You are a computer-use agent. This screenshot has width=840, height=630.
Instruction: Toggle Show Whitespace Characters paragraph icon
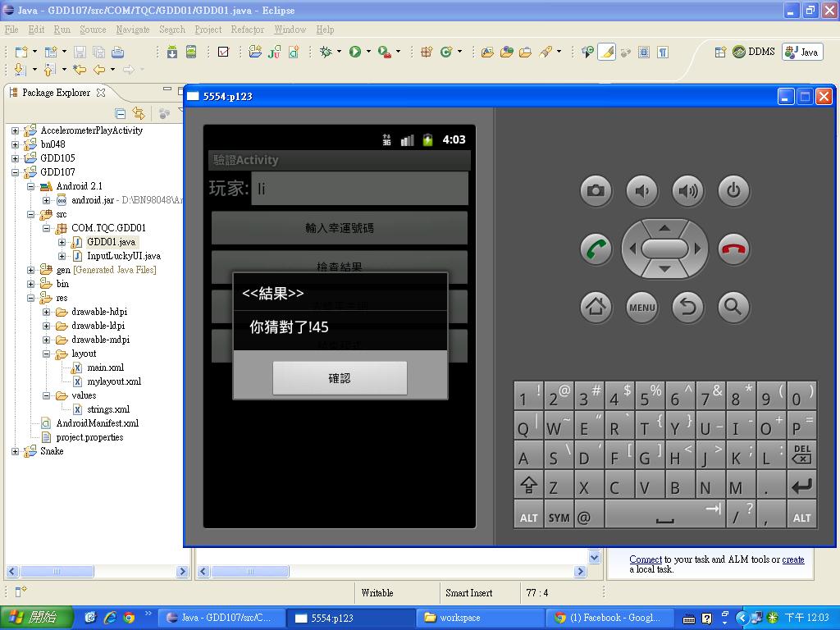(x=663, y=52)
